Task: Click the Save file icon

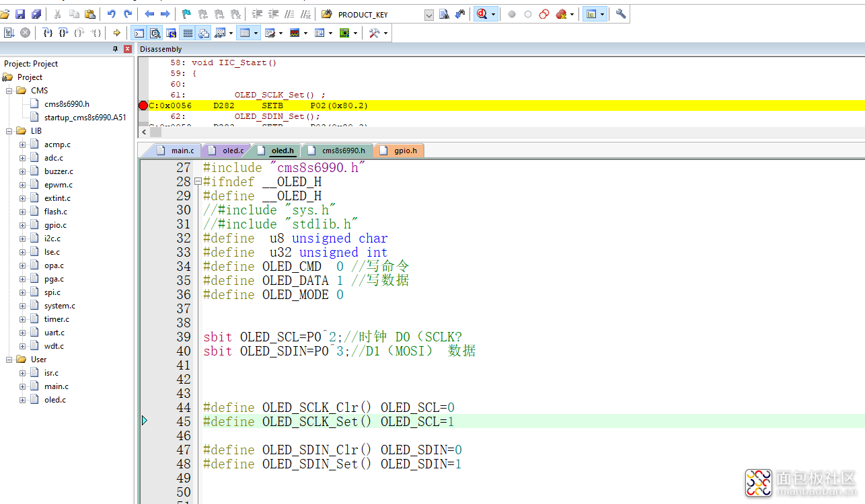Action: click(x=20, y=14)
